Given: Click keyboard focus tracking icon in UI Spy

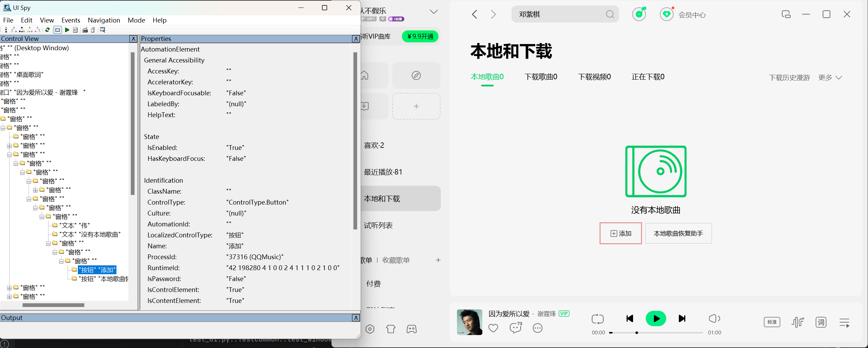Looking at the screenshot, I should coord(85,30).
